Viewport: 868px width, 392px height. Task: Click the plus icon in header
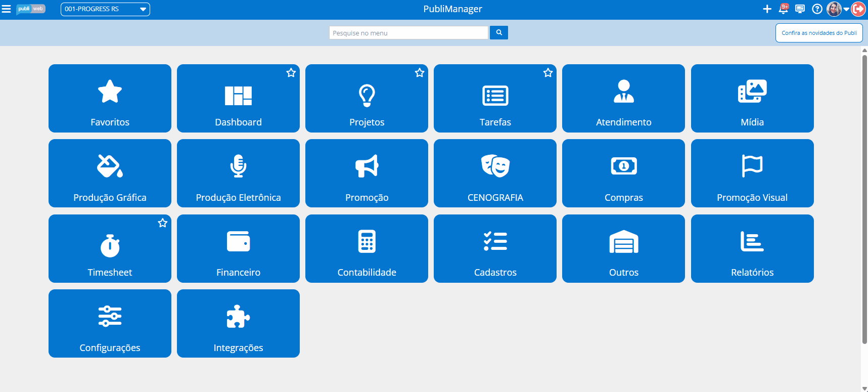coord(767,9)
